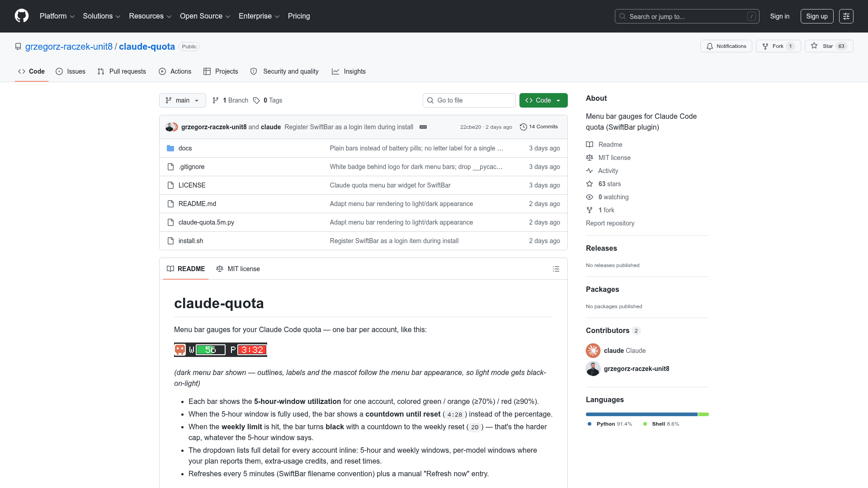Click the LICENSE file icon
The height and width of the screenshot is (488, 868).
pyautogui.click(x=170, y=185)
